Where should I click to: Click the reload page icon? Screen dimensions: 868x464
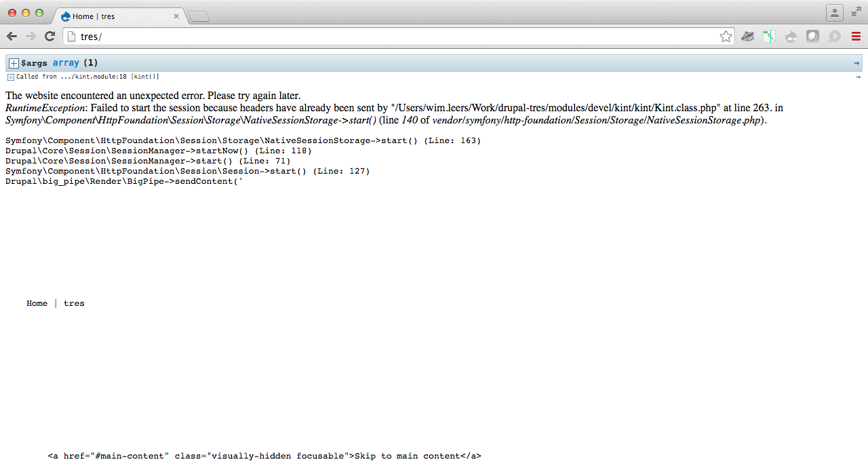pos(49,36)
